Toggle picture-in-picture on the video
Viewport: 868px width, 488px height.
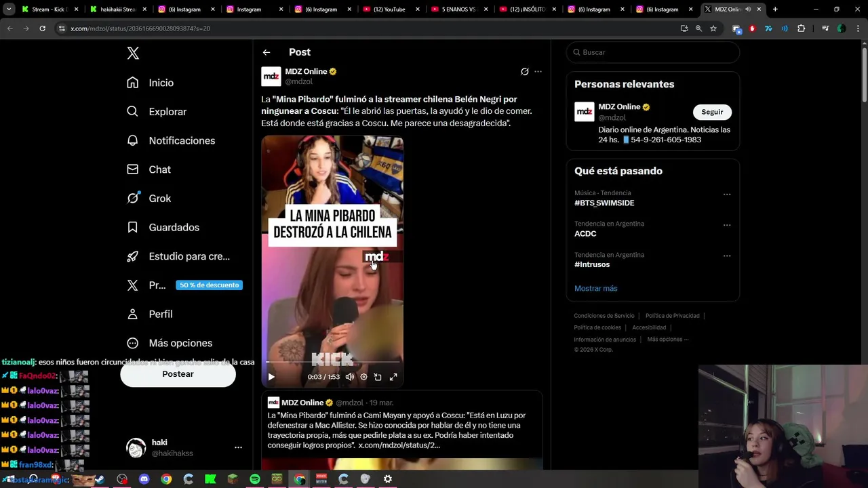click(378, 377)
